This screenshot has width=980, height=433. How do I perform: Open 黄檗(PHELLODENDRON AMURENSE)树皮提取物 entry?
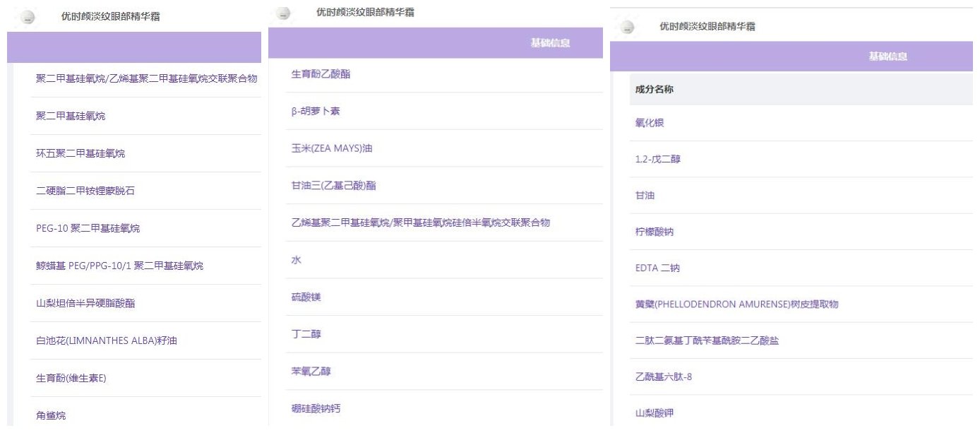pos(736,304)
